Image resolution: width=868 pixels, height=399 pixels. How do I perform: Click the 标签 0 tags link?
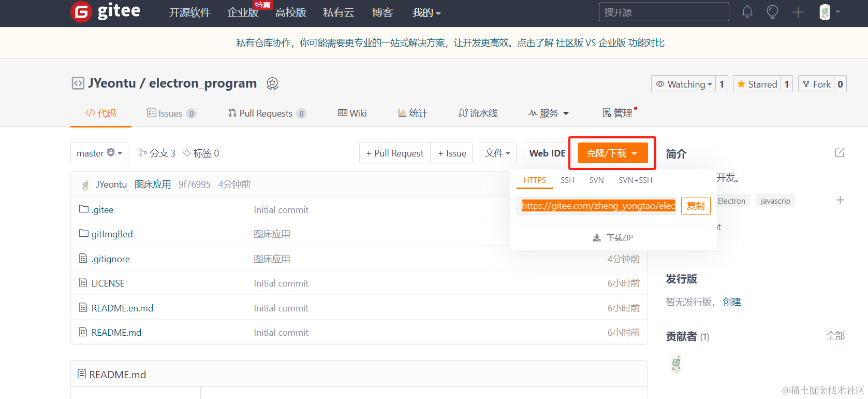point(201,153)
